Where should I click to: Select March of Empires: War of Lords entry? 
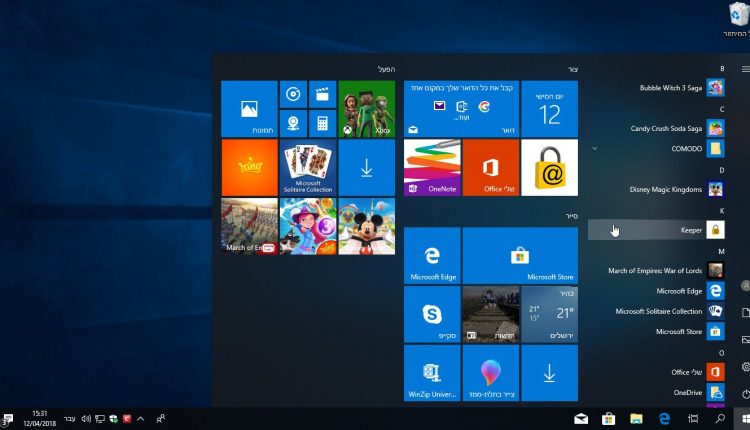point(656,271)
